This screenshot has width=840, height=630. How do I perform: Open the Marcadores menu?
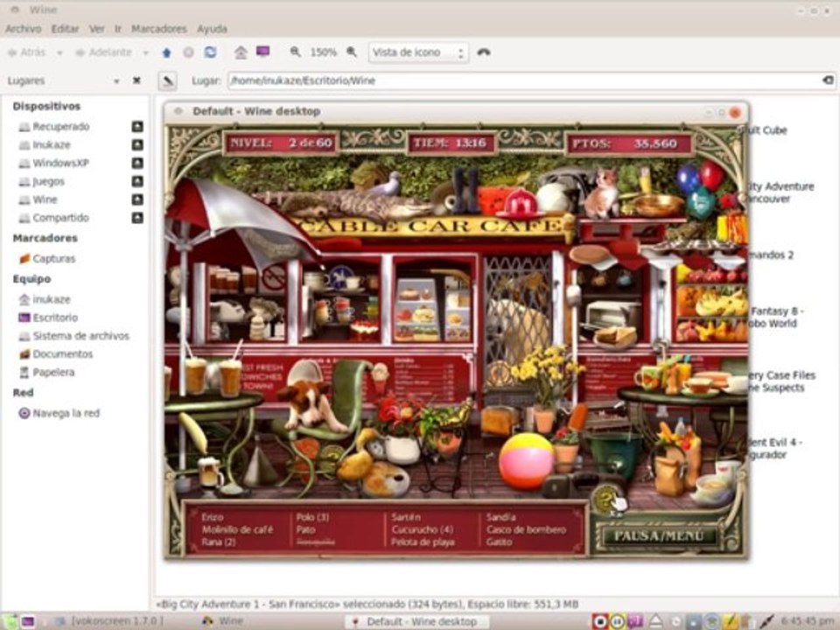click(159, 29)
